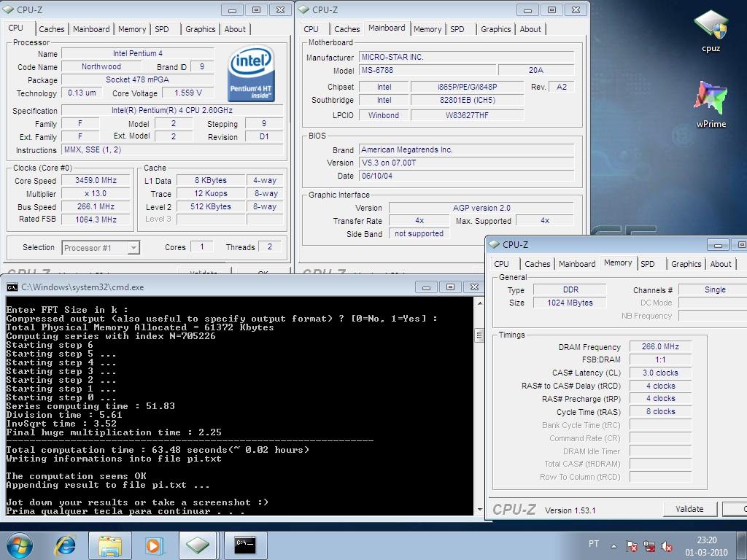Select the Core Voltage 1.559 V value
Screen dimensions: 747x560
[x=187, y=93]
